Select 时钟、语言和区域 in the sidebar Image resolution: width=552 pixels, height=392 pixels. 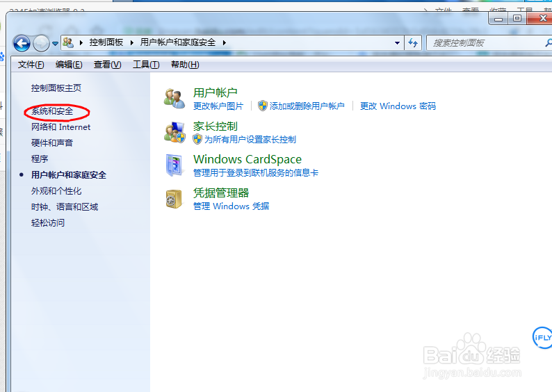click(x=65, y=207)
